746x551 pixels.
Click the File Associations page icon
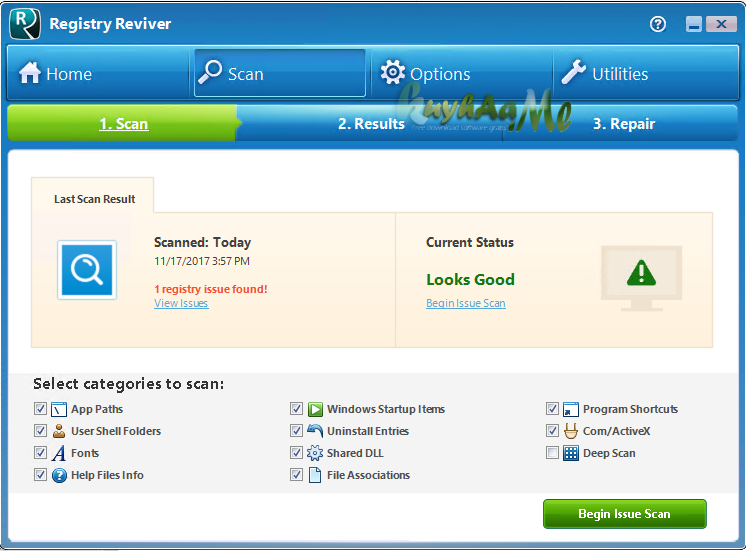(x=315, y=475)
